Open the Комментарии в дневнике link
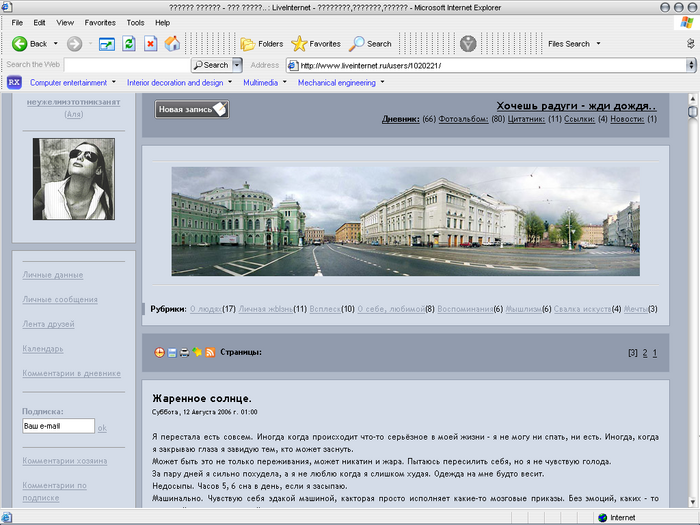Viewport: 700px width, 525px height. coord(71,373)
